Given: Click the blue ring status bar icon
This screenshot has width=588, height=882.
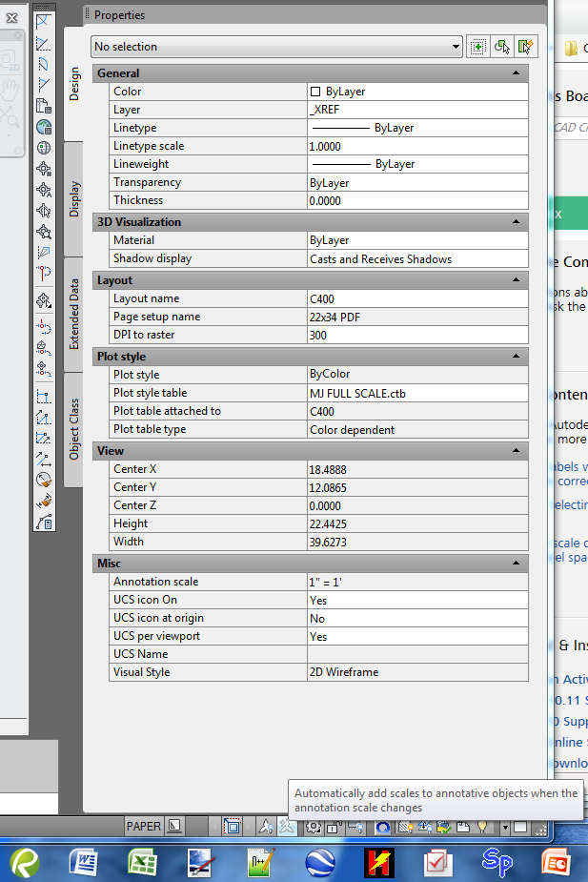Looking at the screenshot, I should 383,827.
